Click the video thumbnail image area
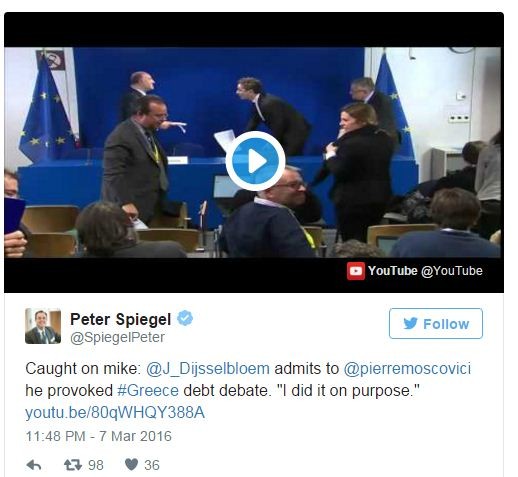The image size is (518, 477). [x=254, y=152]
